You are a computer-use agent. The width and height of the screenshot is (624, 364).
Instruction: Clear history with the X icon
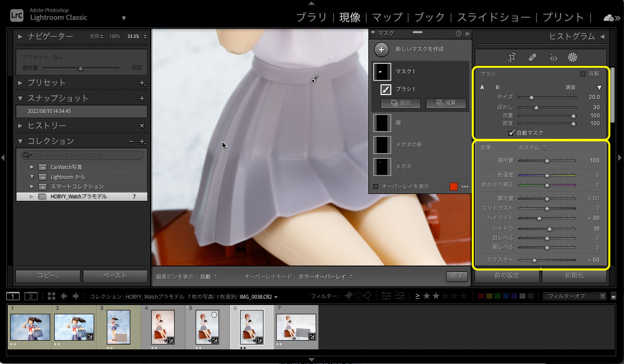tap(142, 126)
